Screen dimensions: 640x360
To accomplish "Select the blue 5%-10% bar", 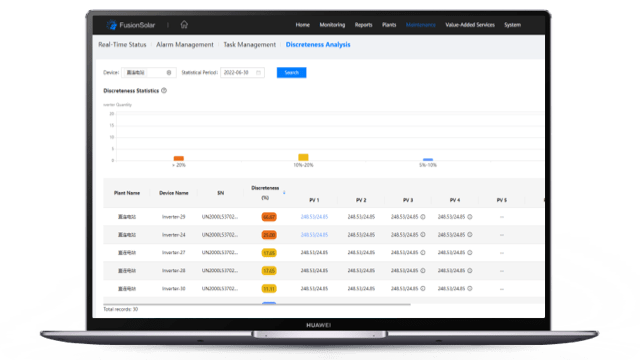I will (428, 160).
